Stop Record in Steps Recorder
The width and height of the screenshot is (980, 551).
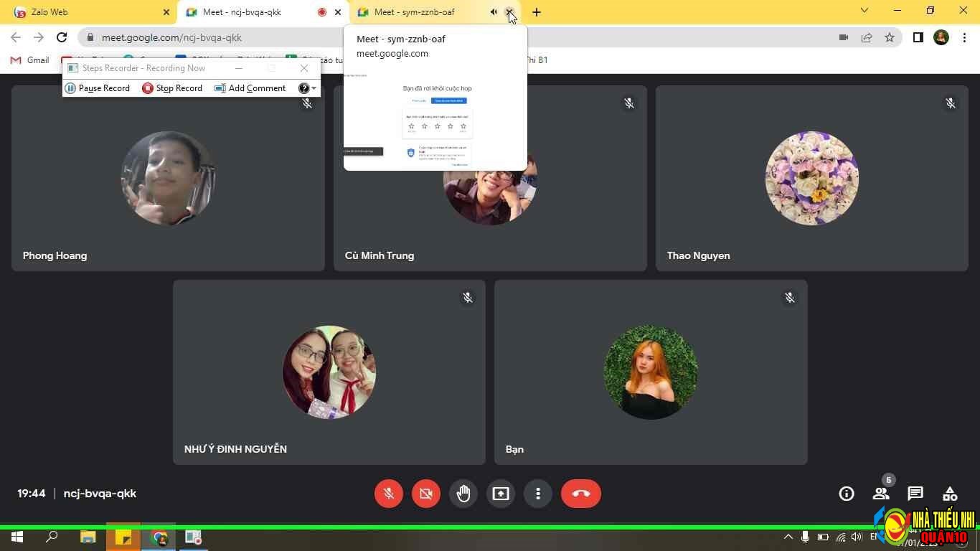click(172, 88)
